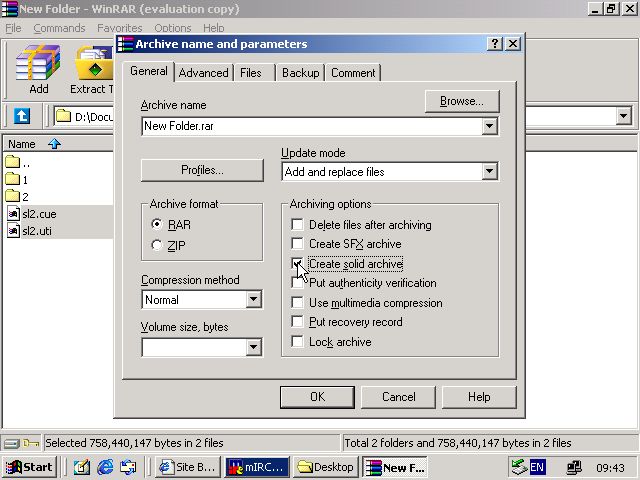The height and width of the screenshot is (480, 640).
Task: Click the system clock showing 09:43
Action: coord(610,468)
